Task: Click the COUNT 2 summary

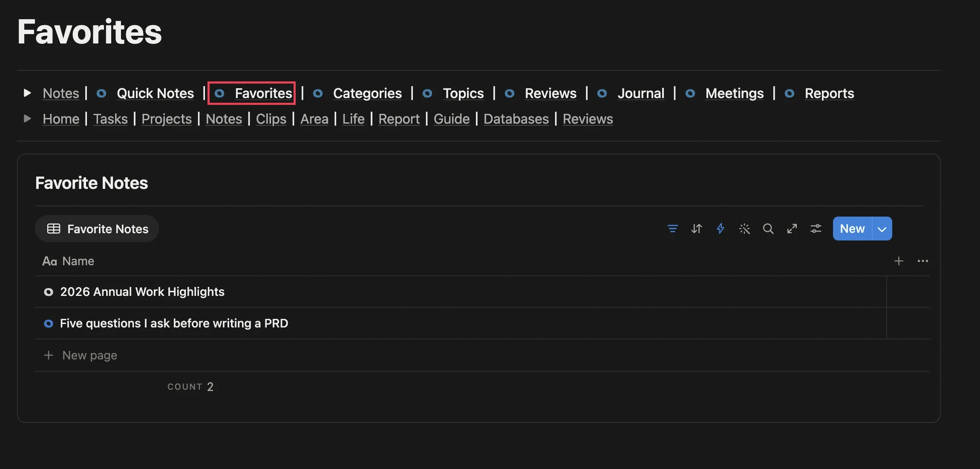Action: (190, 387)
